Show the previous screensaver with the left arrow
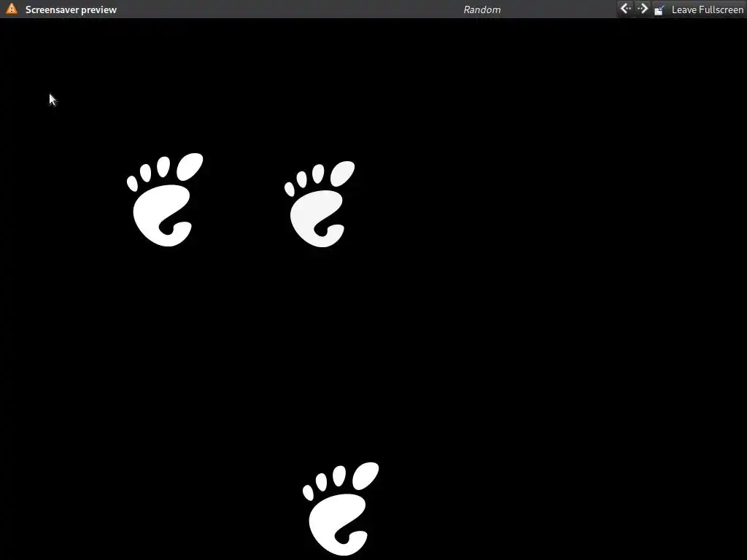The width and height of the screenshot is (747, 560). click(x=625, y=9)
